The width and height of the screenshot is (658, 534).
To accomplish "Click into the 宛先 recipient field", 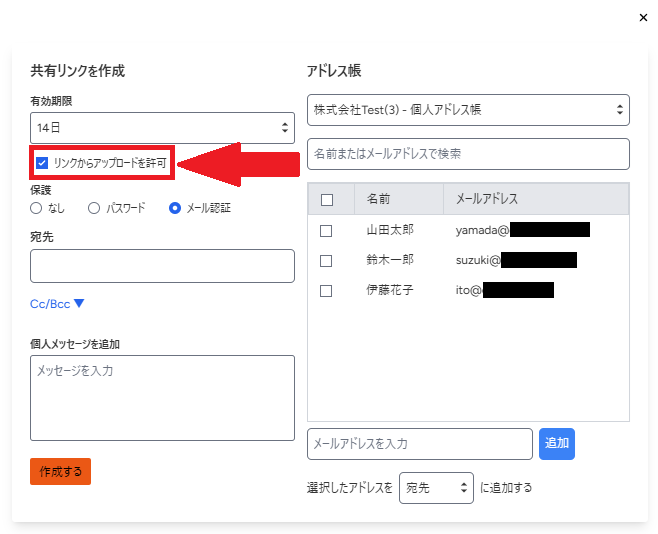I will 162,266.
